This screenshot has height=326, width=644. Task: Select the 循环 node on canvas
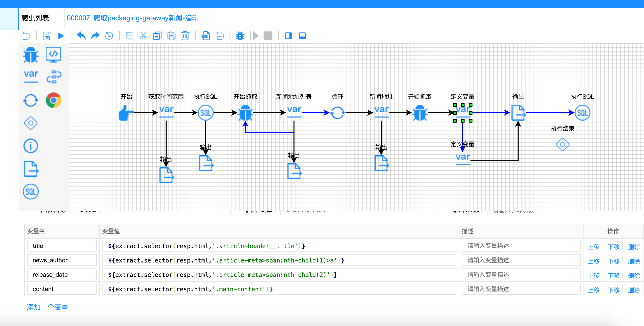[337, 113]
